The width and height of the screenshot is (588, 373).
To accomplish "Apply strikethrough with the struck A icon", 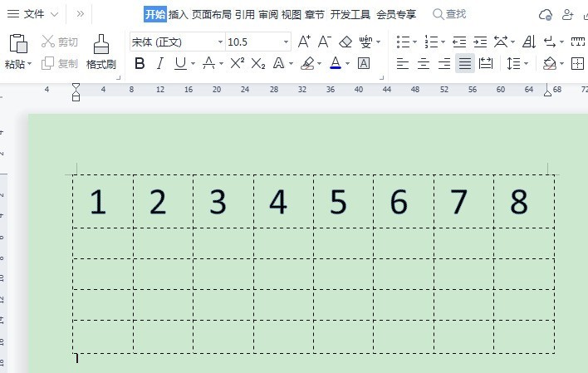I will coord(208,63).
